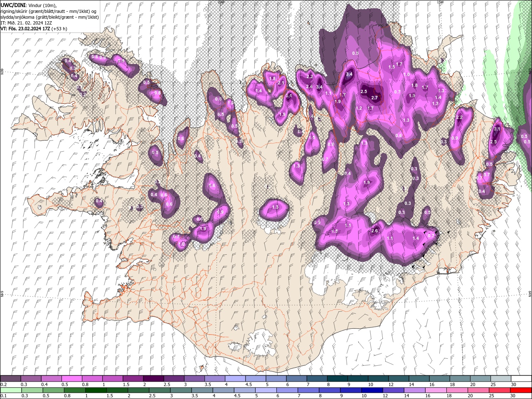Pick the pale green 0.1 swatch in the lower legend row

click(11, 390)
